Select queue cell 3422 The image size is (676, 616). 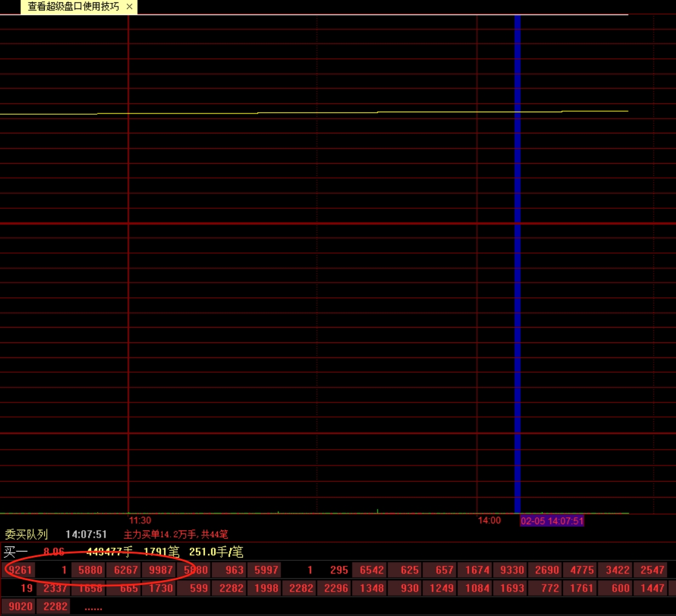[616, 570]
